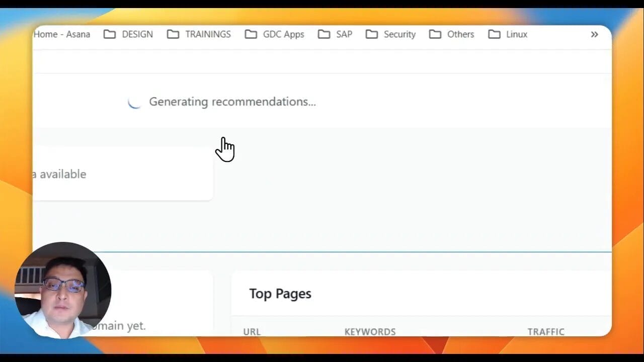Open the Others bookmarks folder

coord(460,34)
